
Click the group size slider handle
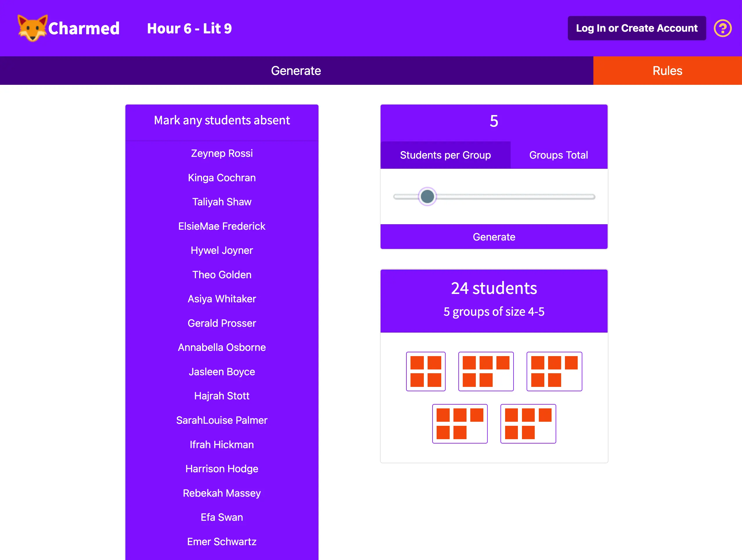click(427, 197)
